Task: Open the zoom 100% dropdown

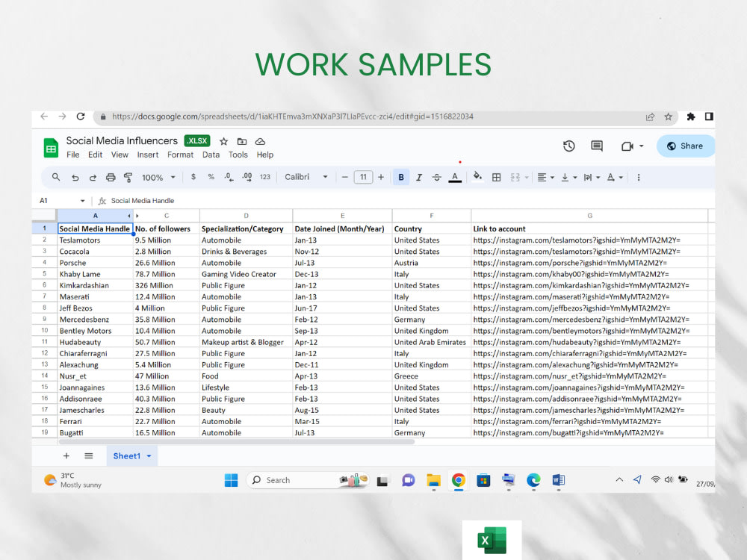Action: click(x=158, y=177)
